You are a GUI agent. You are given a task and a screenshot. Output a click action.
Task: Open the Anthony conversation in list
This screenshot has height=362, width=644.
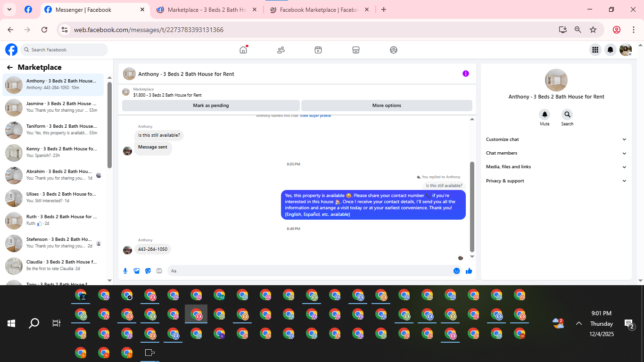(53, 85)
